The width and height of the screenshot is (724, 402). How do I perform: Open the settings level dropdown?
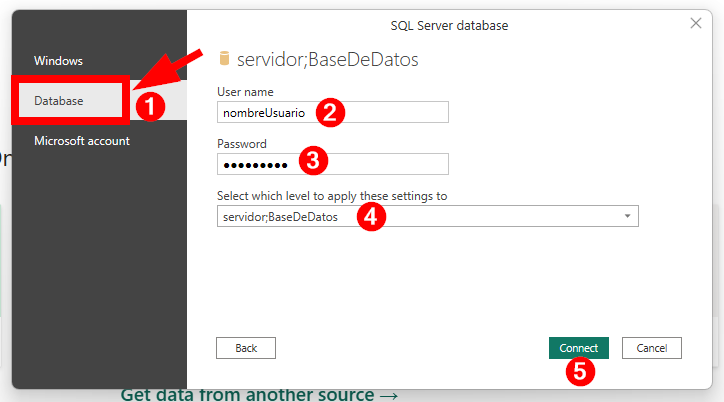coord(428,216)
